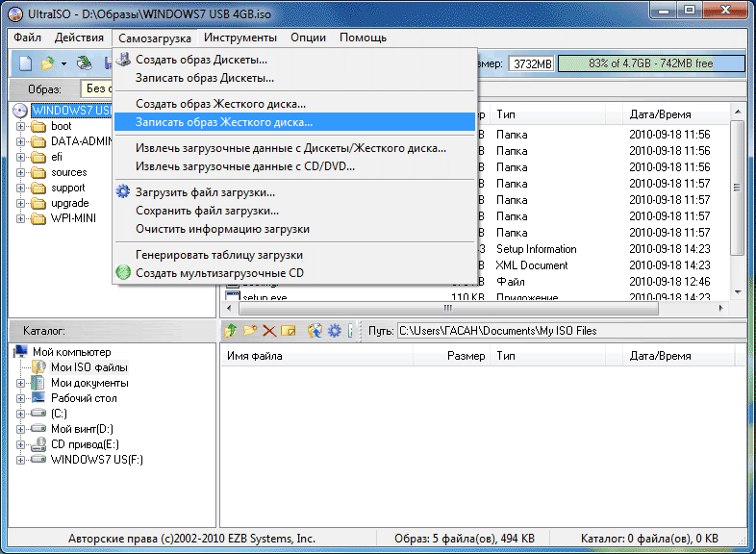Click the Тип column header in image list
This screenshot has width=756, height=554.
[x=548, y=114]
